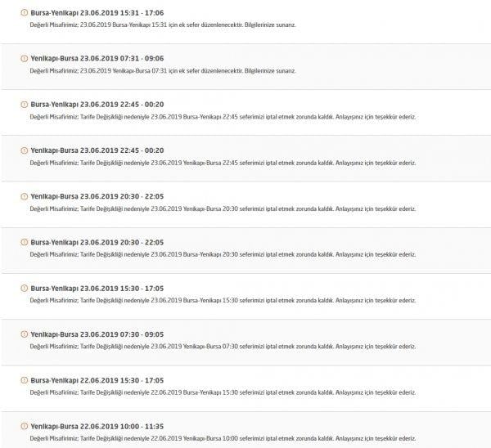Click the Bursa-Yenikapı 15:31 ek sefer description text
The image size is (491, 448).
point(163,25)
